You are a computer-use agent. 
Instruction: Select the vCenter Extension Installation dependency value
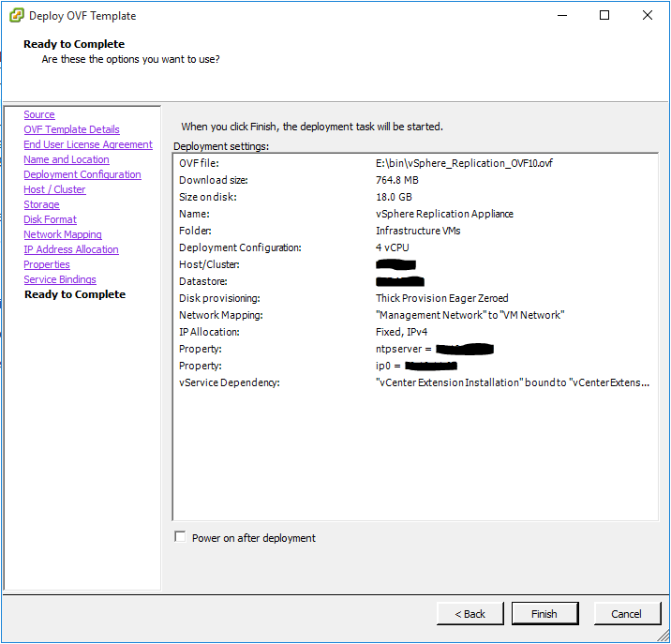tap(513, 382)
